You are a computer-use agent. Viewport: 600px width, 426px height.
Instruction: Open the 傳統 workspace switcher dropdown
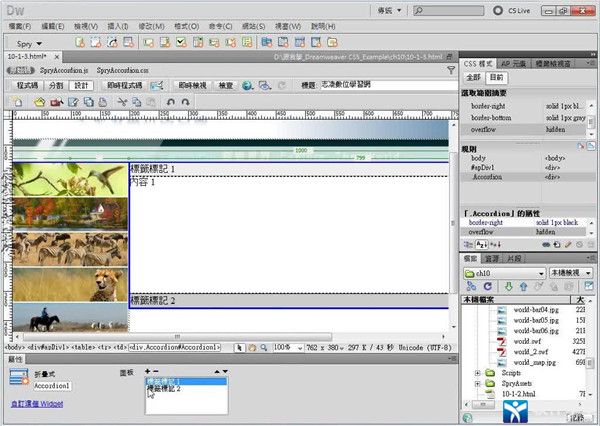click(x=389, y=11)
